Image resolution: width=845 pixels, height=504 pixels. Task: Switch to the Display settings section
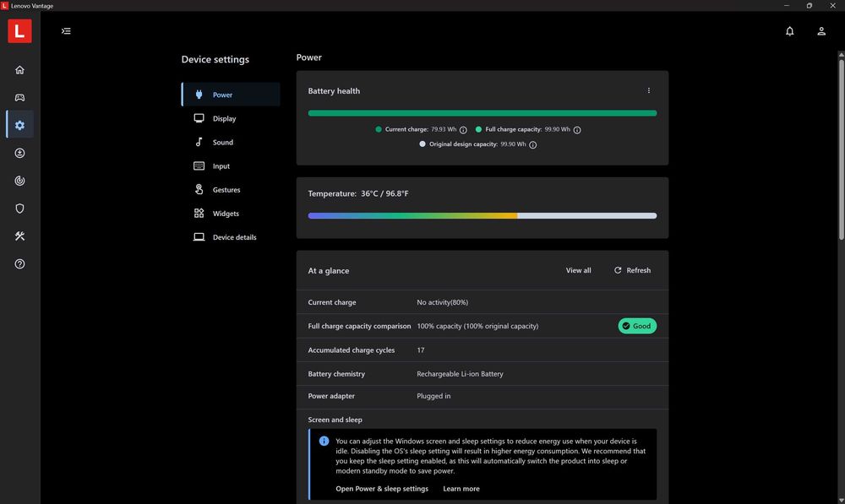(231, 118)
